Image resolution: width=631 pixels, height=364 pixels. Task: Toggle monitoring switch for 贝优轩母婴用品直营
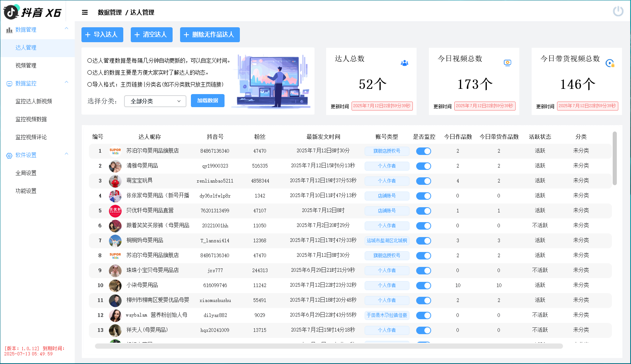[x=424, y=211]
